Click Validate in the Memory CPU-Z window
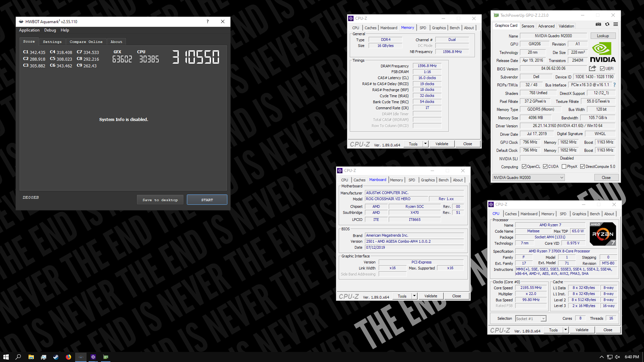 (442, 144)
